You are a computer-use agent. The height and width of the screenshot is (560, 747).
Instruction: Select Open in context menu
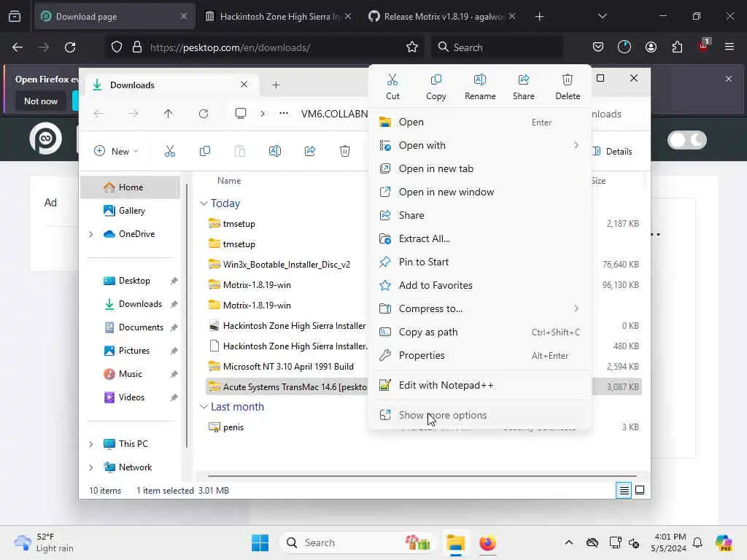coord(480,122)
